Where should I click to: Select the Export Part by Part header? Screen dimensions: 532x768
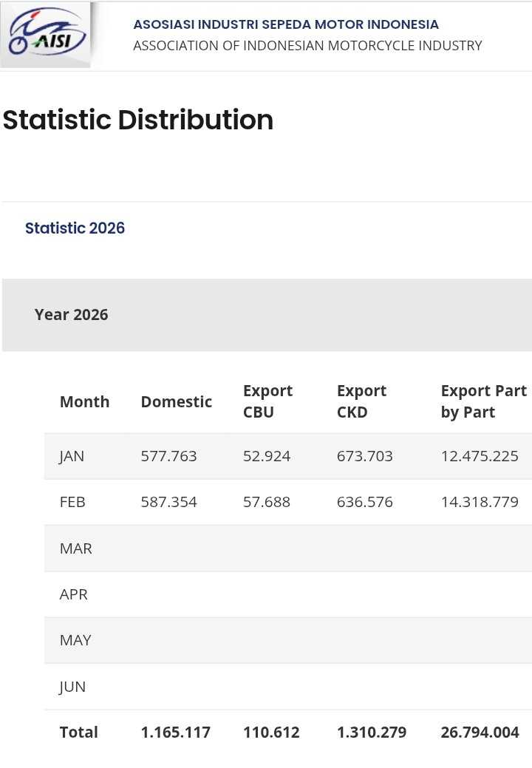click(x=483, y=401)
